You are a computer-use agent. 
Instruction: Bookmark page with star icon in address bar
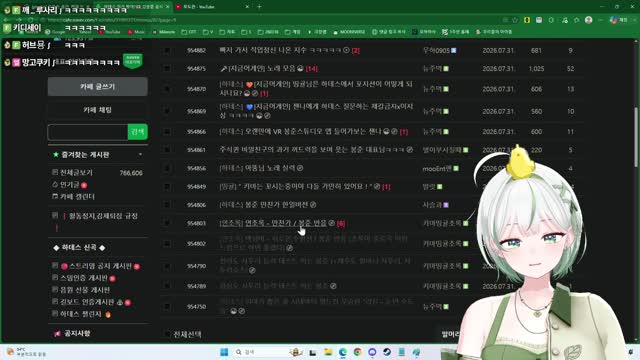coord(515,20)
